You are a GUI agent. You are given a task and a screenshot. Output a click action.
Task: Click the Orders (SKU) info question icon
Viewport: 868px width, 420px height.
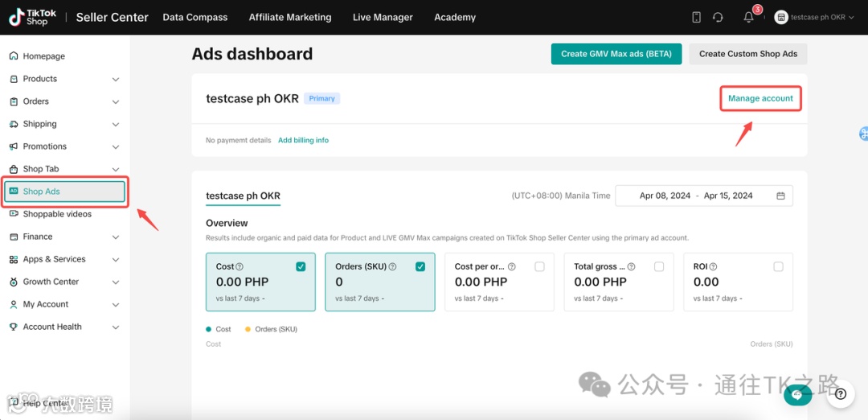pyautogui.click(x=392, y=266)
